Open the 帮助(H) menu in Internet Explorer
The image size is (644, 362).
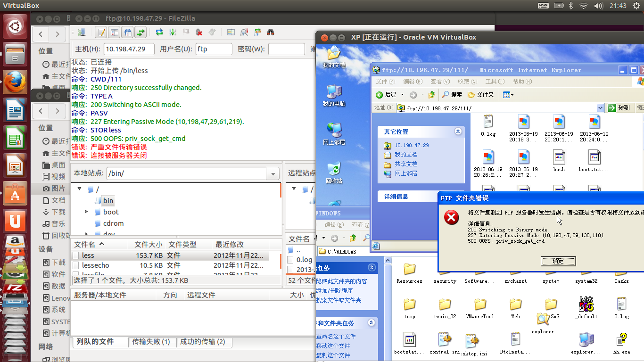[x=522, y=82]
